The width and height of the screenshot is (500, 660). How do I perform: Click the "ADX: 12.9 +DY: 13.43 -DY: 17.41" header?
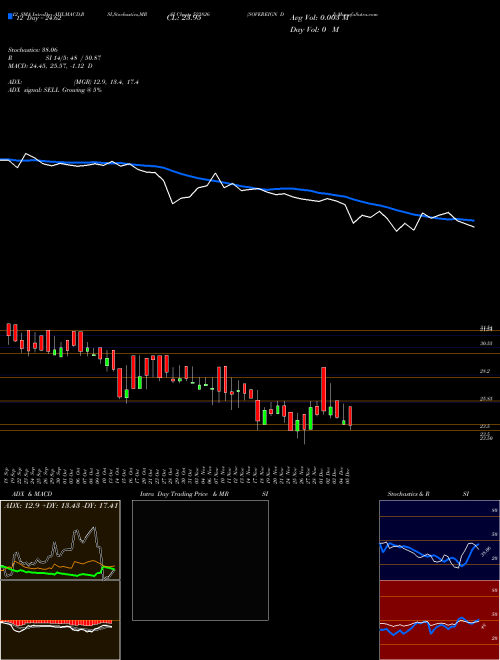click(60, 505)
